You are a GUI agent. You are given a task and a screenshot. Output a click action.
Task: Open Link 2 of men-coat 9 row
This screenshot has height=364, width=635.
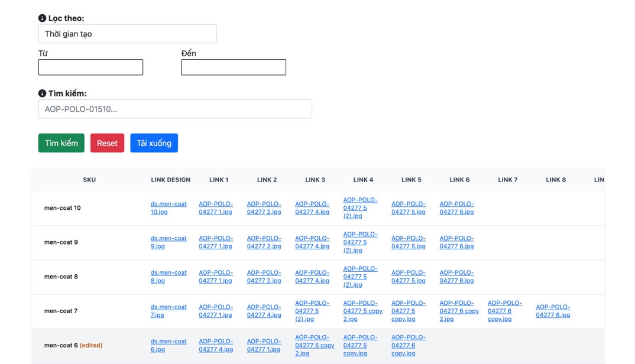pyautogui.click(x=264, y=242)
